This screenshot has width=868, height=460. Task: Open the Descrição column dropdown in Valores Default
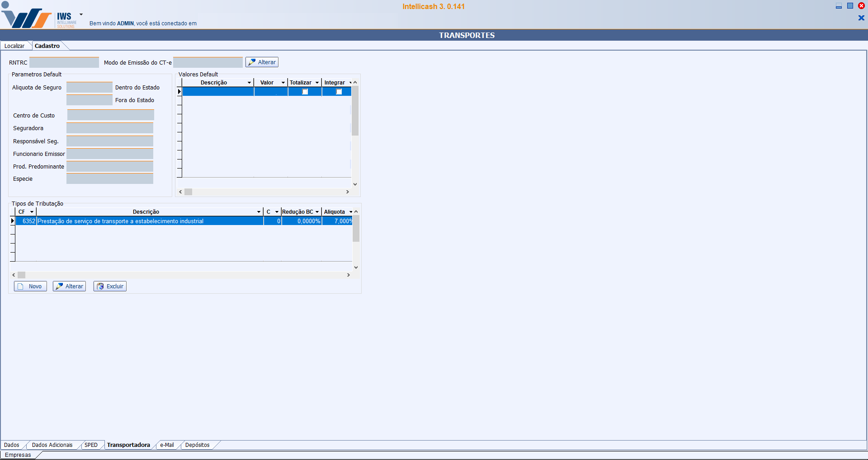tap(249, 83)
